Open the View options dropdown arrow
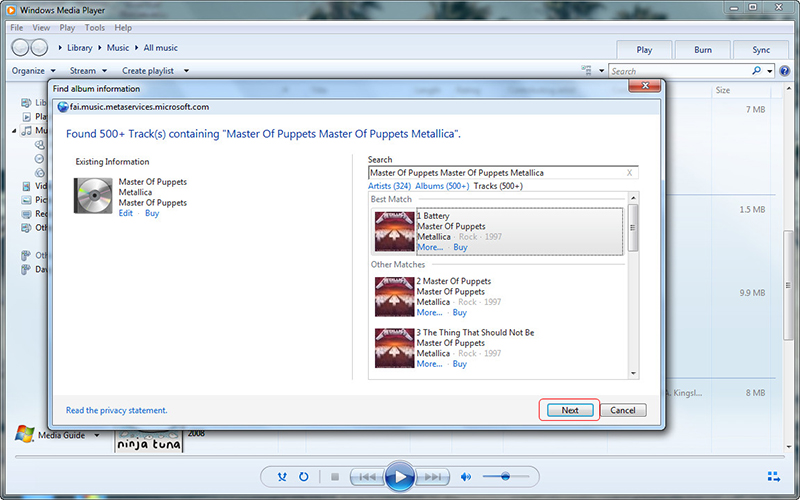 click(x=601, y=71)
